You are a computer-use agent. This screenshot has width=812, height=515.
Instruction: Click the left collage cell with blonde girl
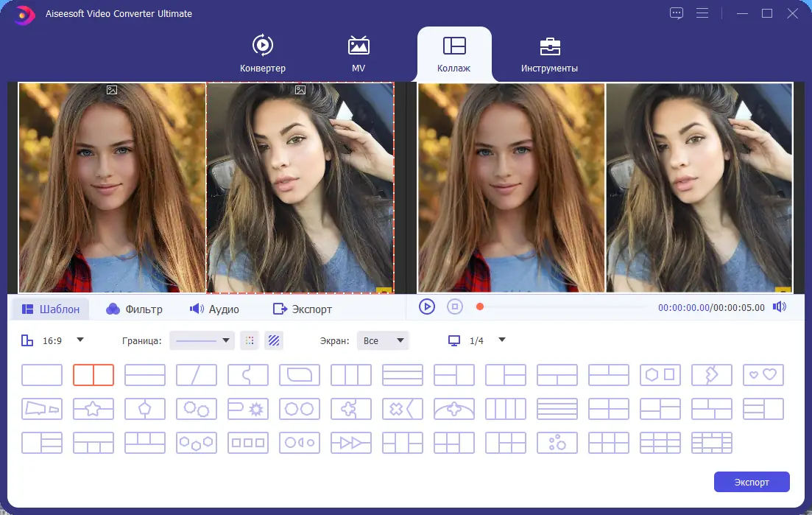[x=112, y=188]
